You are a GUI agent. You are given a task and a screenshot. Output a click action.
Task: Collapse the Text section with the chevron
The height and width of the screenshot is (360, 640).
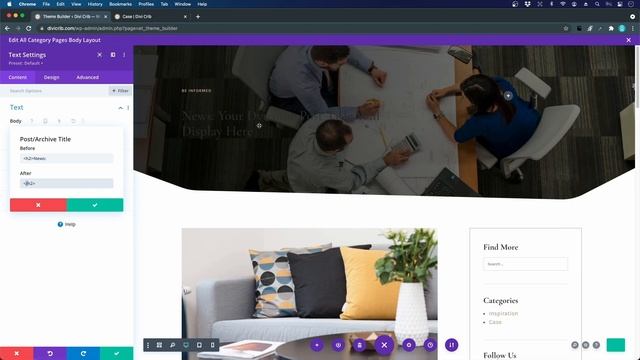click(120, 108)
